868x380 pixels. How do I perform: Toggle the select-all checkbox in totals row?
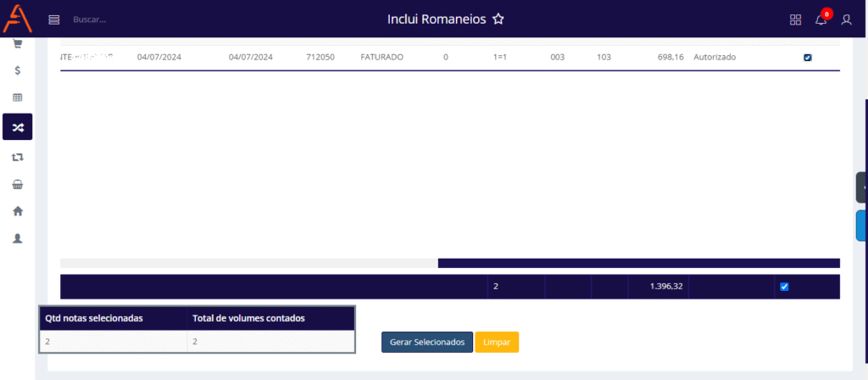pyautogui.click(x=783, y=287)
